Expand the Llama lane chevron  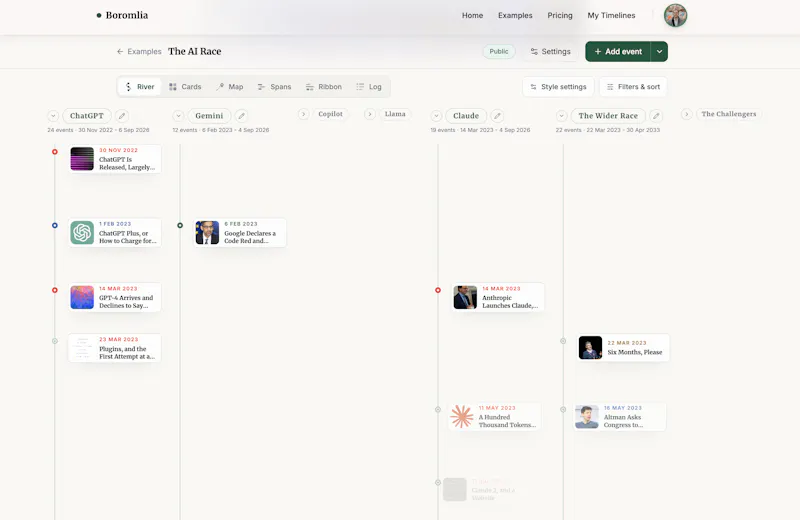coord(370,114)
